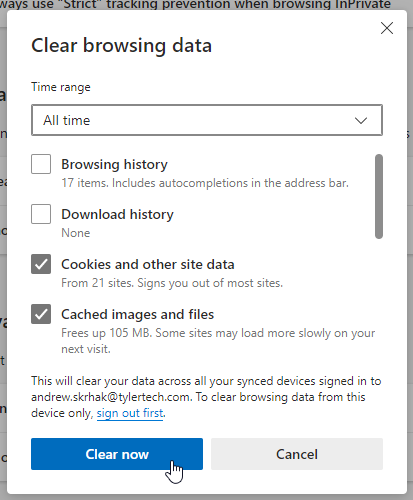Click the Download history label
The image size is (413, 500).
[117, 214]
